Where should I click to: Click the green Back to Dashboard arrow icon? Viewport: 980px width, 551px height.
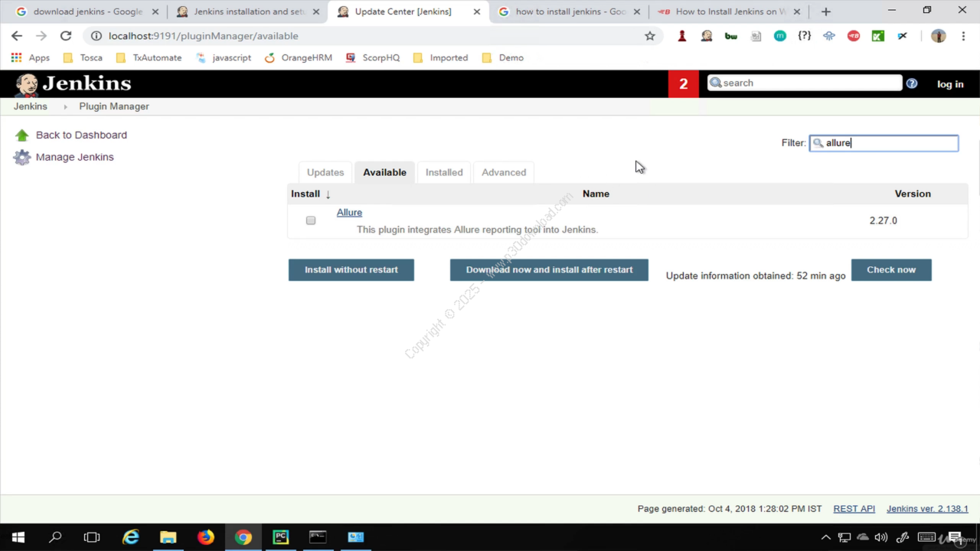[x=22, y=135]
